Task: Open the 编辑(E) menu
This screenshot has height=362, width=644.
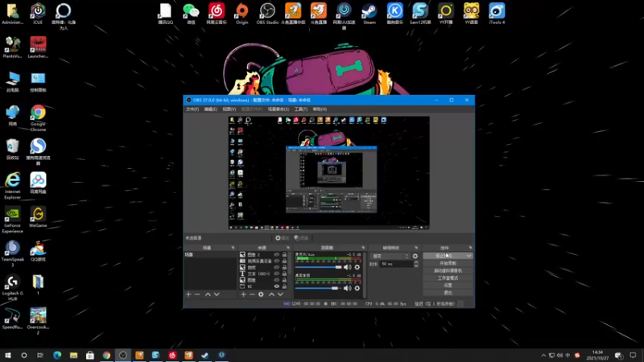Action: [x=210, y=109]
